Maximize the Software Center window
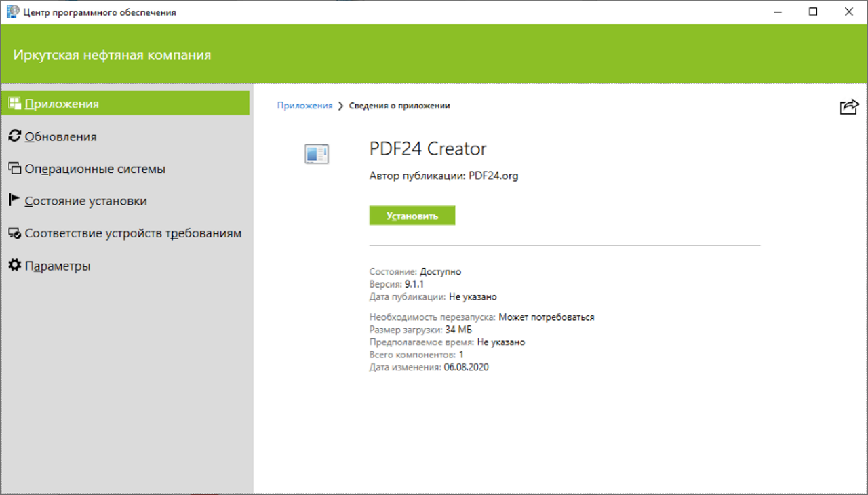Image resolution: width=868 pixels, height=495 pixels. [x=813, y=12]
